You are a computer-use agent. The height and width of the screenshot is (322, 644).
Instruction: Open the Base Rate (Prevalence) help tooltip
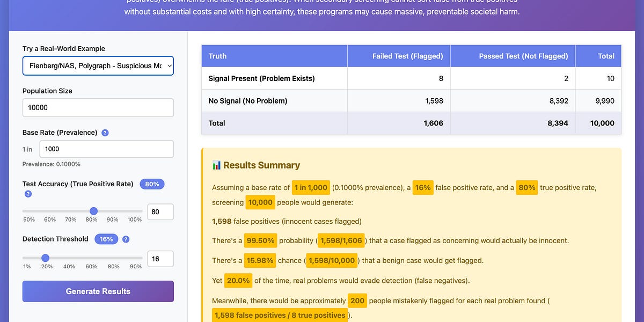pos(105,133)
